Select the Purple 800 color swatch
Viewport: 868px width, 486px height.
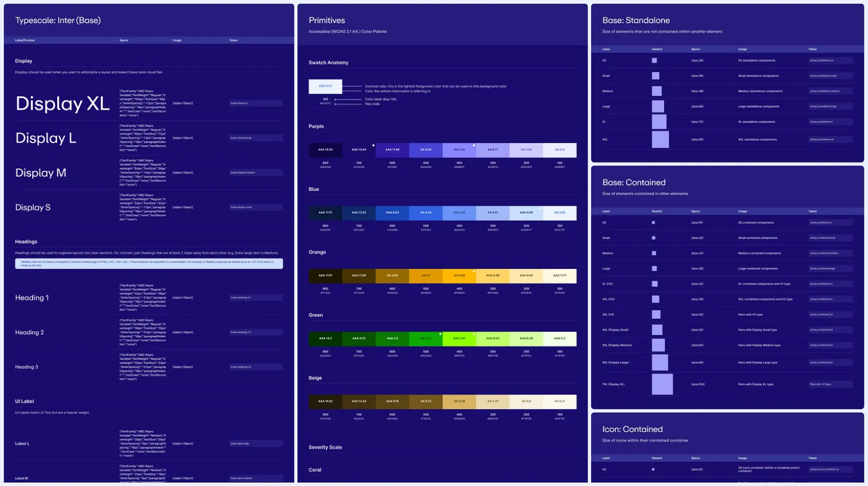(x=325, y=150)
